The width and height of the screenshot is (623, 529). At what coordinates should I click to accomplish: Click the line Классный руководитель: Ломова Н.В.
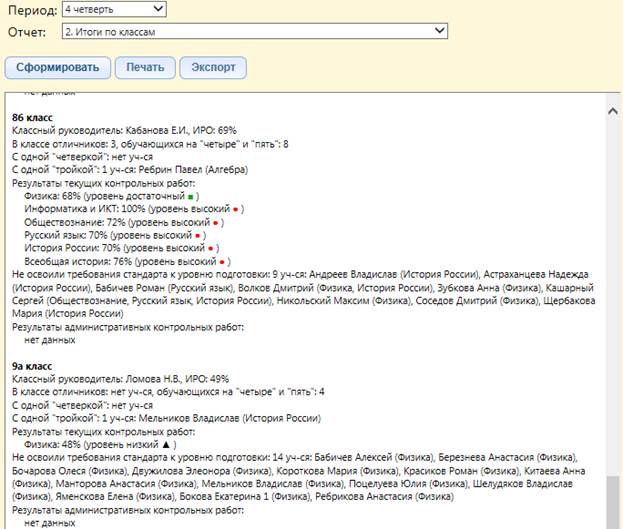[120, 379]
